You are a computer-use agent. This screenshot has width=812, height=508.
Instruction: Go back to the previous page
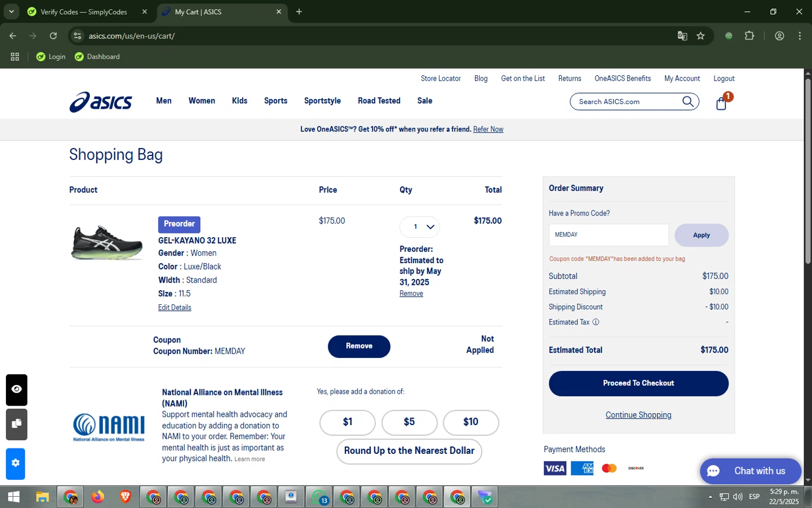point(13,36)
